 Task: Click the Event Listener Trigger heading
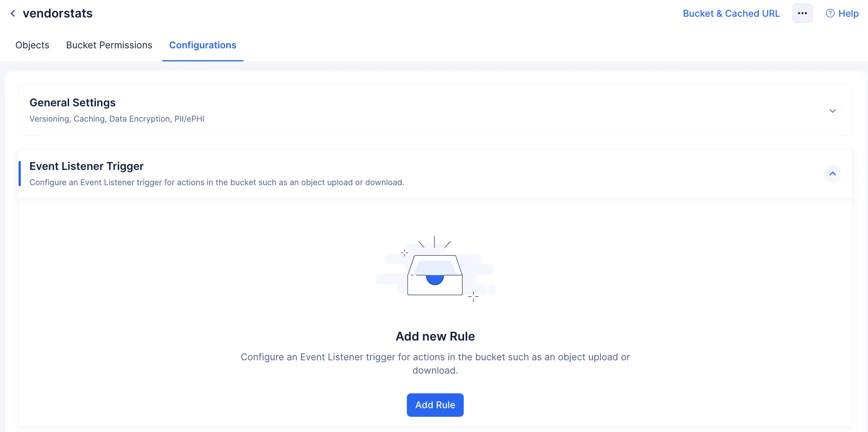tap(87, 166)
